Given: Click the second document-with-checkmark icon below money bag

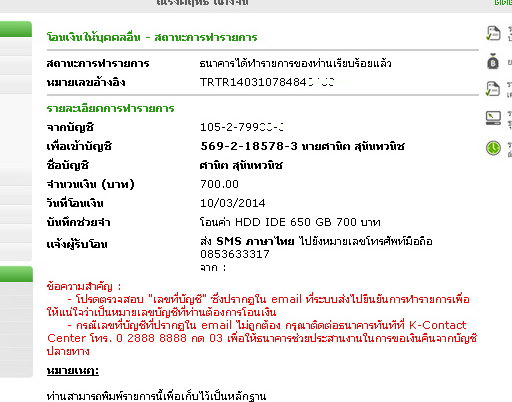Looking at the screenshot, I should [x=493, y=89].
